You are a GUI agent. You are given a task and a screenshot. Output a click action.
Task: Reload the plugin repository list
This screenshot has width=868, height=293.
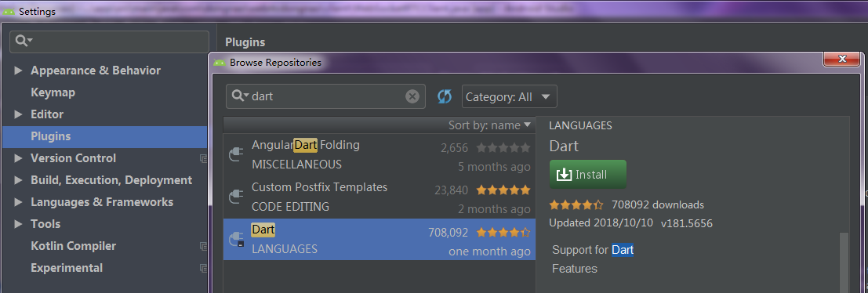(x=444, y=96)
